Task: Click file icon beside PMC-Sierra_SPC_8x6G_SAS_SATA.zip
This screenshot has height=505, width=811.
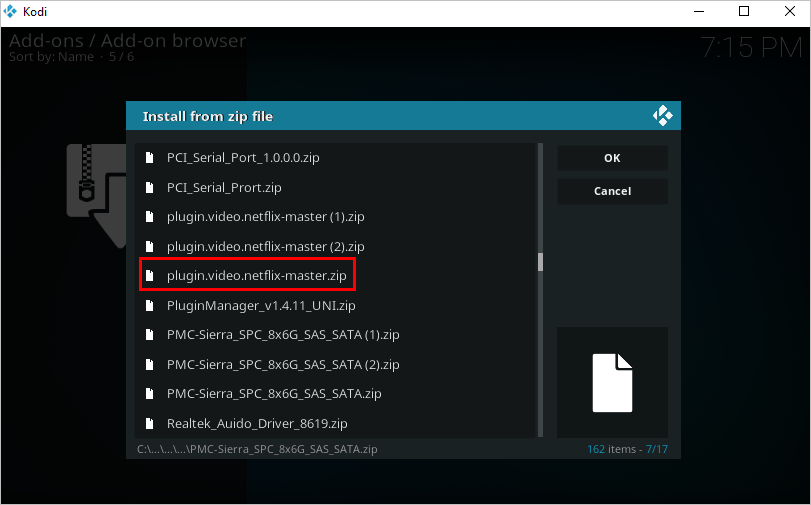Action: click(x=149, y=394)
